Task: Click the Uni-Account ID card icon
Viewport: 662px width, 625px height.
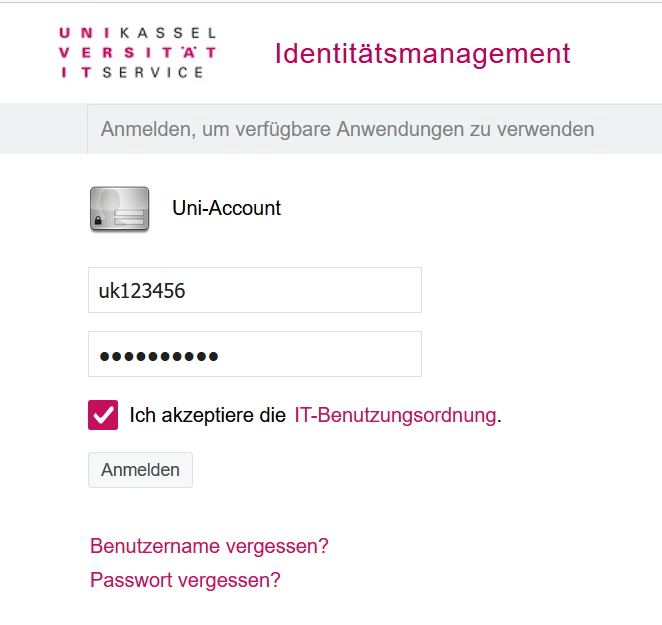Action: point(119,209)
